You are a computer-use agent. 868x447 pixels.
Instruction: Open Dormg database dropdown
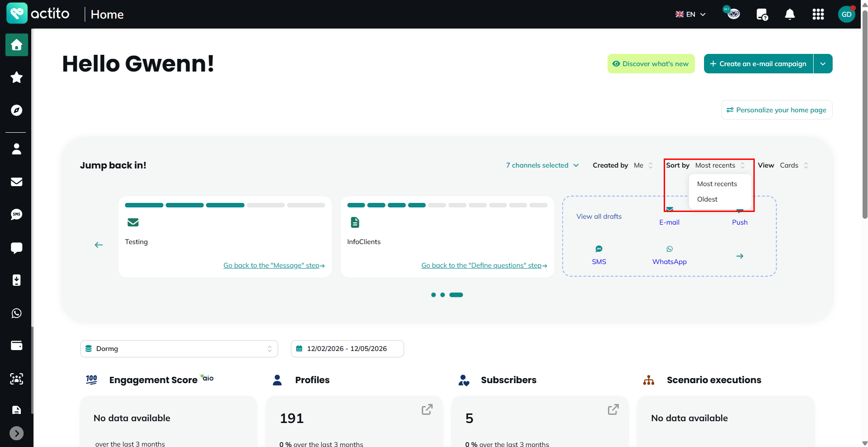179,349
